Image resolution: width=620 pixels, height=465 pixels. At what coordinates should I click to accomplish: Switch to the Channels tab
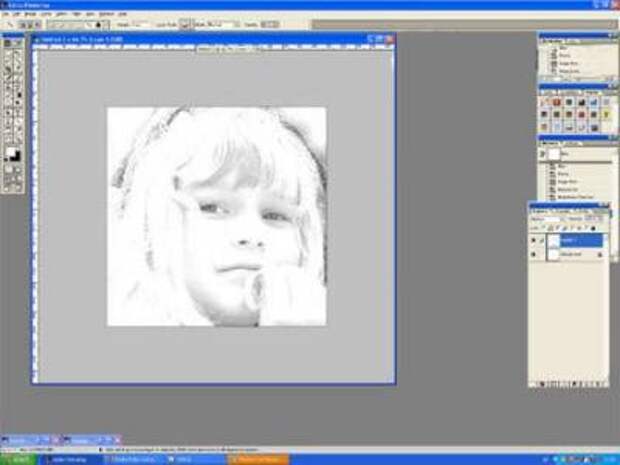click(x=561, y=211)
